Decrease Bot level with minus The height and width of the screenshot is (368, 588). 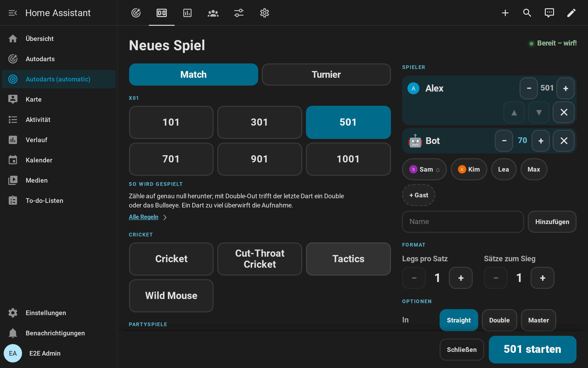coord(504,141)
